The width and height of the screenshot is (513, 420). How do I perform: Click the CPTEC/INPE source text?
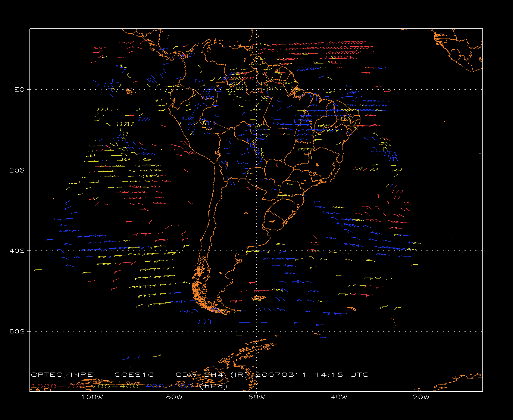(62, 374)
